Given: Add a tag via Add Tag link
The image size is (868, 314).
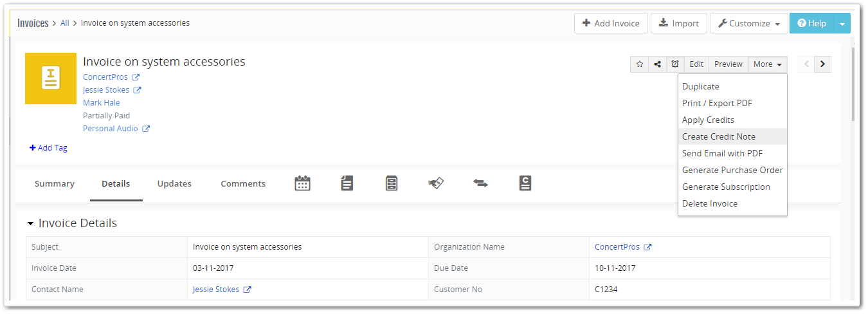Looking at the screenshot, I should (x=49, y=148).
